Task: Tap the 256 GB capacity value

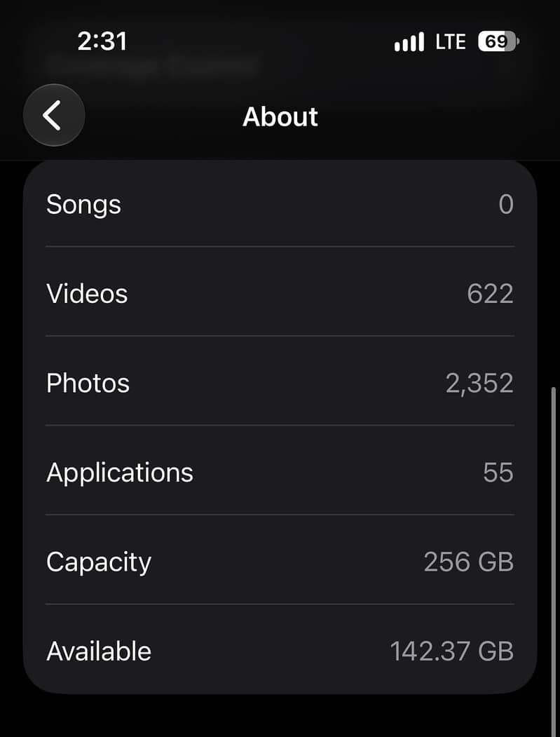Action: (468, 562)
